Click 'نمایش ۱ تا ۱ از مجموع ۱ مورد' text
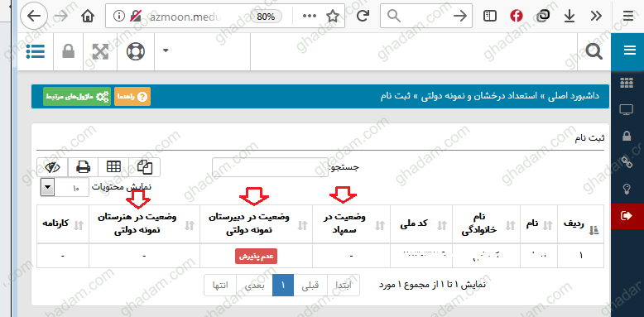Screen dimensions: 644x317 [432, 285]
